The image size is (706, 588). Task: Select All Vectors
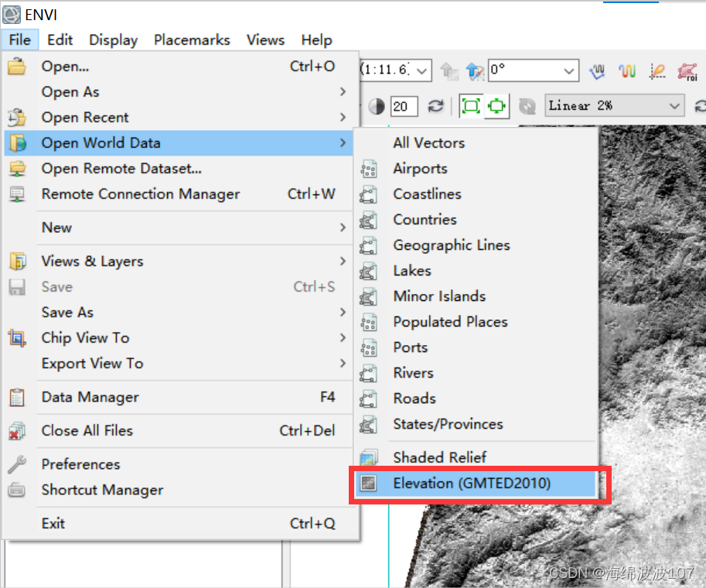(x=476, y=143)
